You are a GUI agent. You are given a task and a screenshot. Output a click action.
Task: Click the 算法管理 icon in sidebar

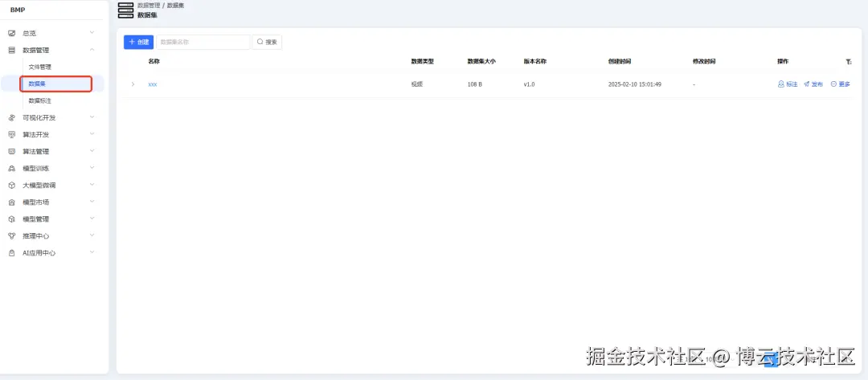pos(11,152)
